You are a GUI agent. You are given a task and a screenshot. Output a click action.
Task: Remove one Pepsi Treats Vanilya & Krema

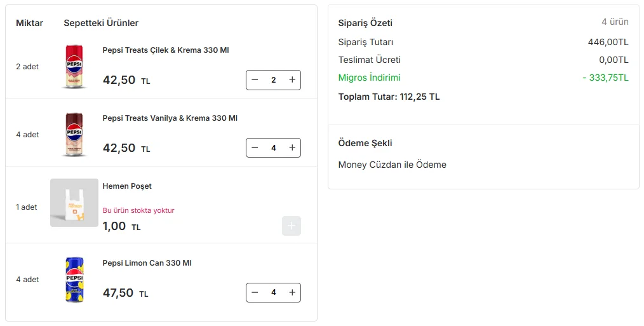[255, 147]
